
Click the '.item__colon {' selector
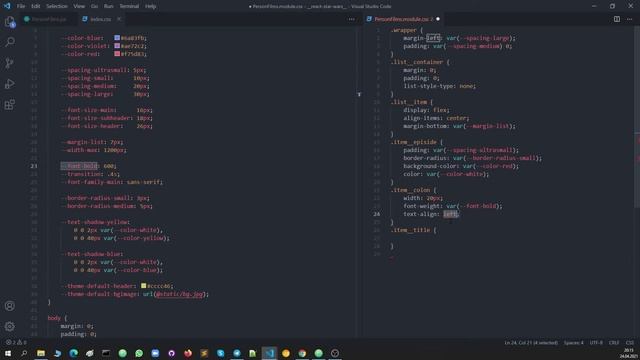[x=413, y=190]
